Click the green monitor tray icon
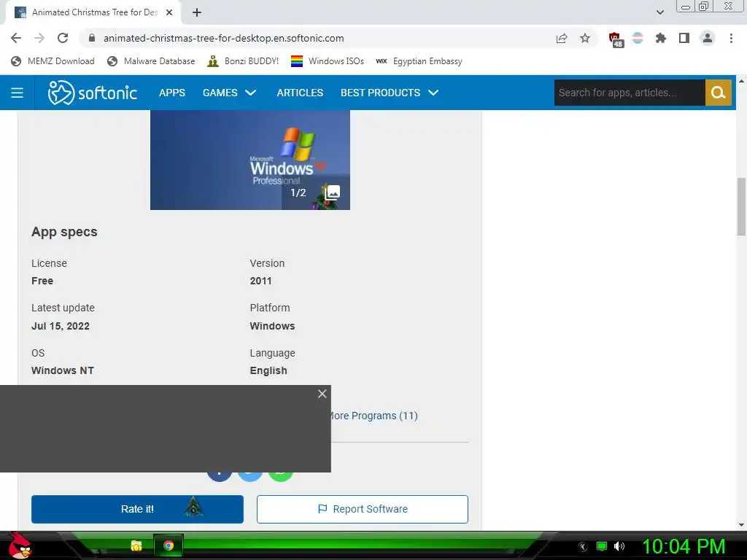The height and width of the screenshot is (560, 747). point(602,546)
